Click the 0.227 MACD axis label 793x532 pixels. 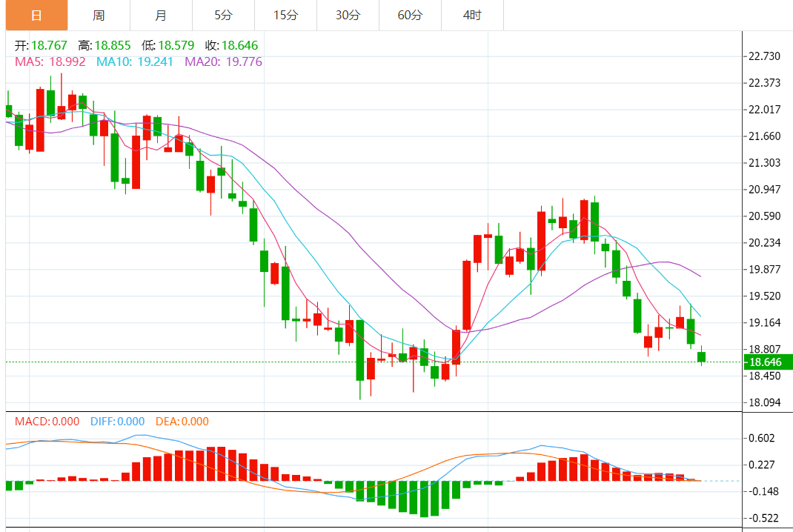click(762, 465)
